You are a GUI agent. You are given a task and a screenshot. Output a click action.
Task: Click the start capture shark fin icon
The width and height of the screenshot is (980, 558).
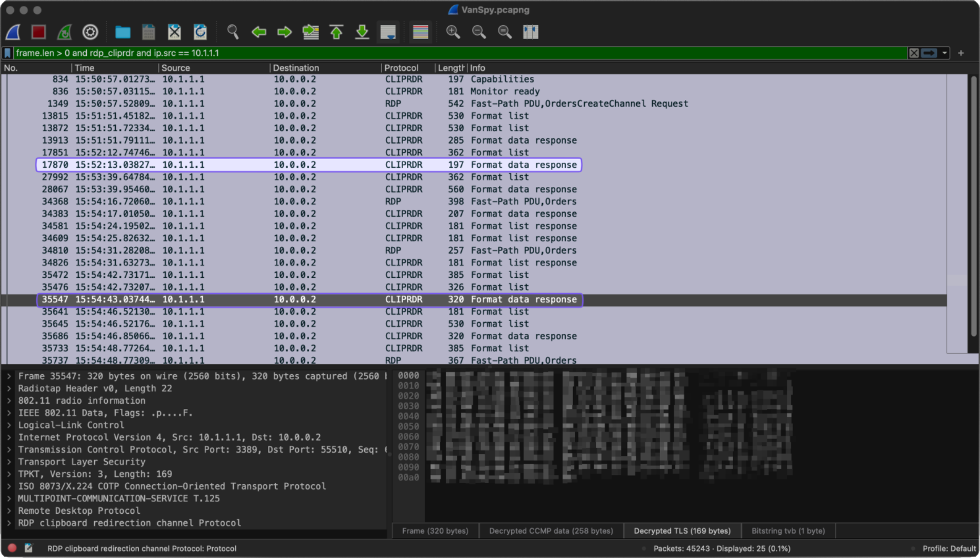(x=13, y=32)
